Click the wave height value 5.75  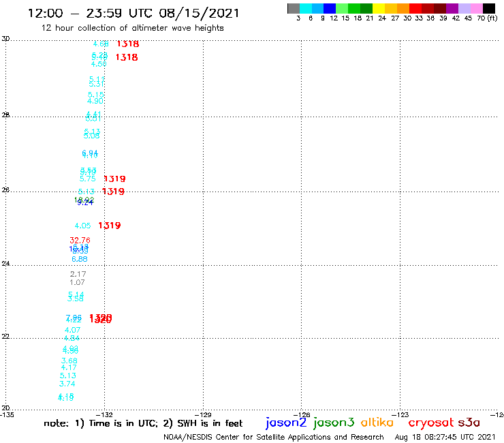tap(87, 179)
